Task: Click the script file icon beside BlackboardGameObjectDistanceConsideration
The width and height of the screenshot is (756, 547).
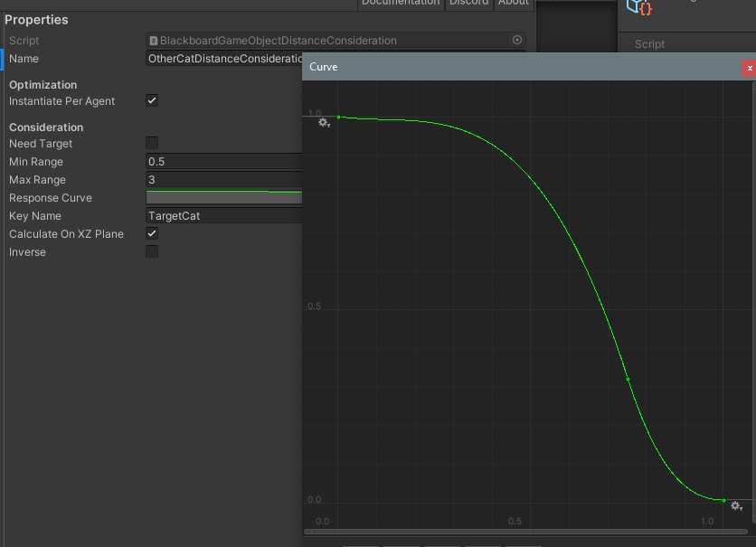Action: tap(154, 41)
